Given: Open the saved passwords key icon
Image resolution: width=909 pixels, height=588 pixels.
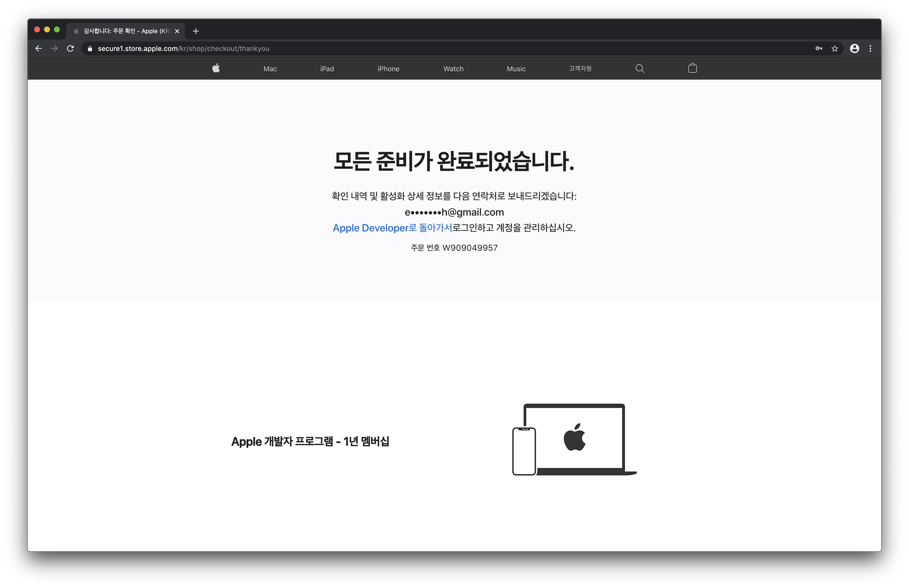Looking at the screenshot, I should 818,48.
